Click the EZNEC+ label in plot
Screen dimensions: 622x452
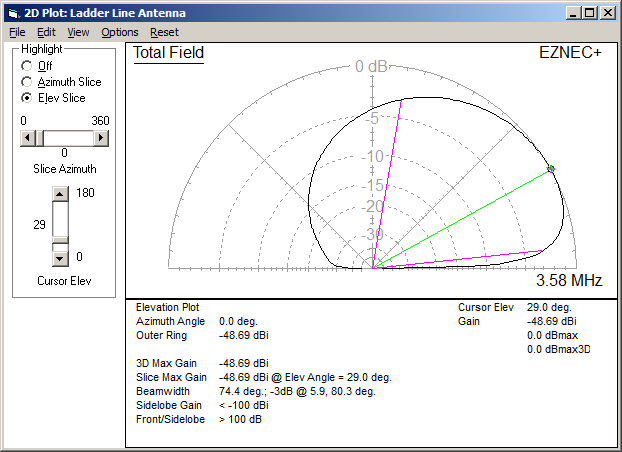[570, 52]
